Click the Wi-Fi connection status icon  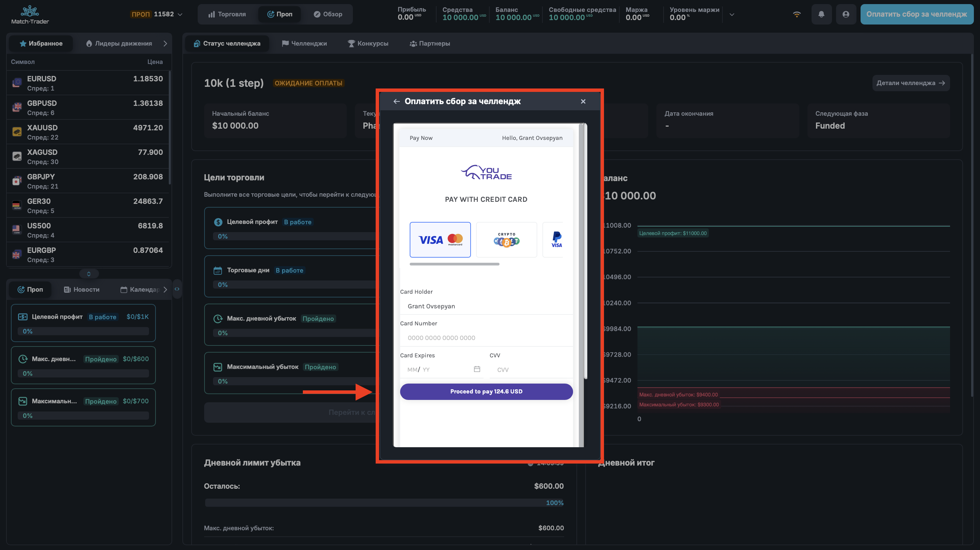click(797, 14)
